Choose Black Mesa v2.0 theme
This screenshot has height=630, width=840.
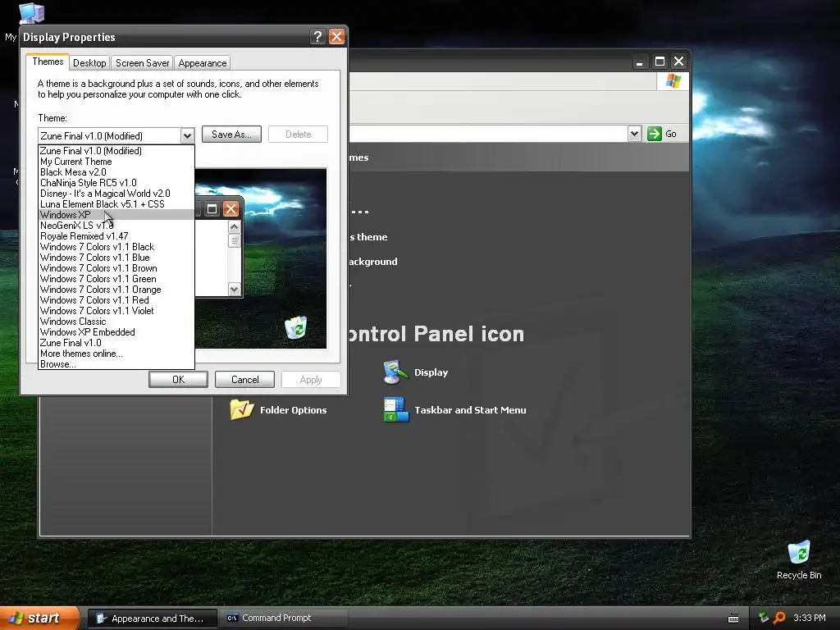116,172
